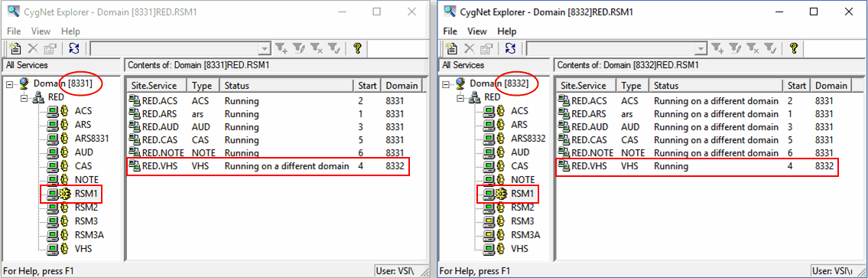This screenshot has height=278, width=868.
Task: Select the RSM1 service in the Domain [8331] tree
Action: click(x=85, y=194)
